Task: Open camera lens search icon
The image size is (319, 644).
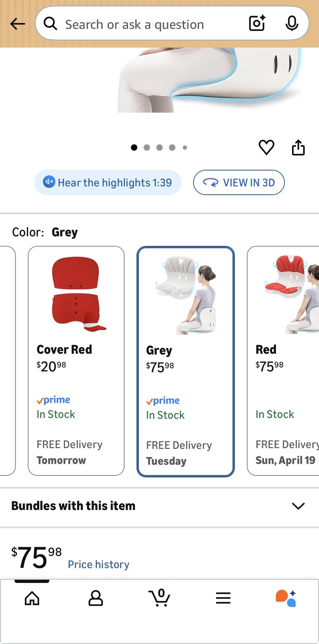Action: point(257,23)
